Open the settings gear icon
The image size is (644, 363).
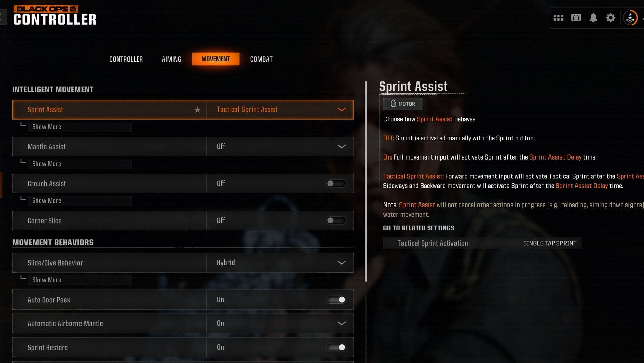click(610, 18)
